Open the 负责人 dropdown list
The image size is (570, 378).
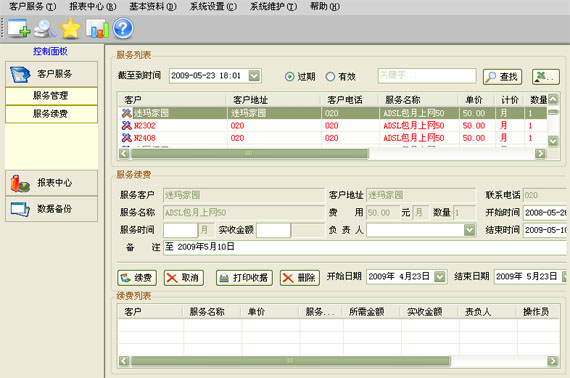[x=469, y=230]
